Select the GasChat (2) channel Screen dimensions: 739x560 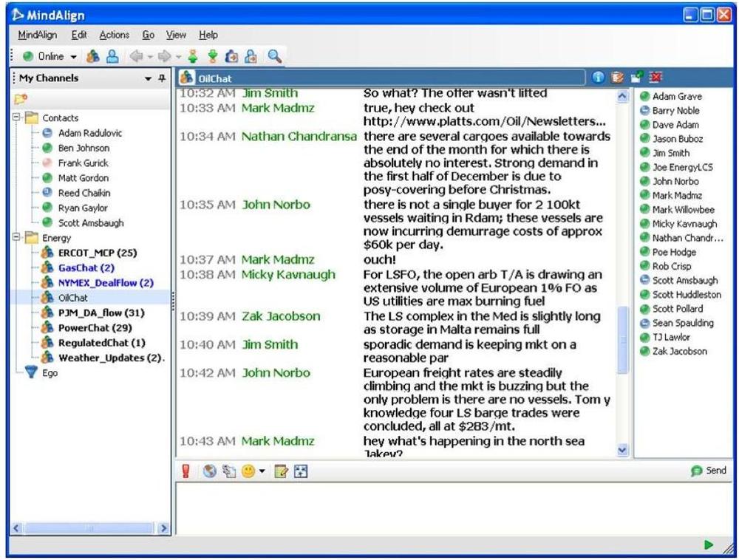(86, 267)
